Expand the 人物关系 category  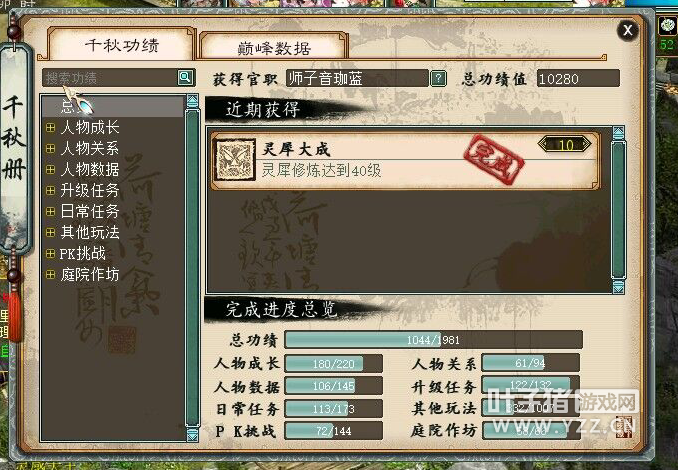coord(50,148)
